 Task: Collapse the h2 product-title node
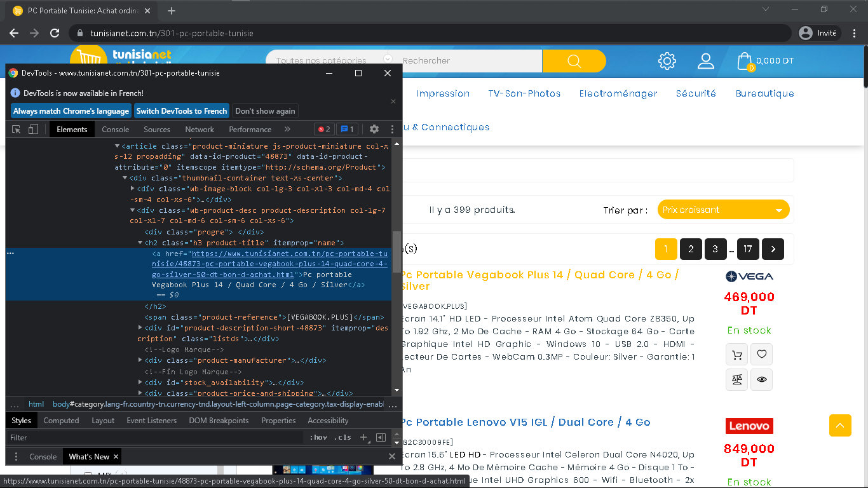(x=140, y=243)
